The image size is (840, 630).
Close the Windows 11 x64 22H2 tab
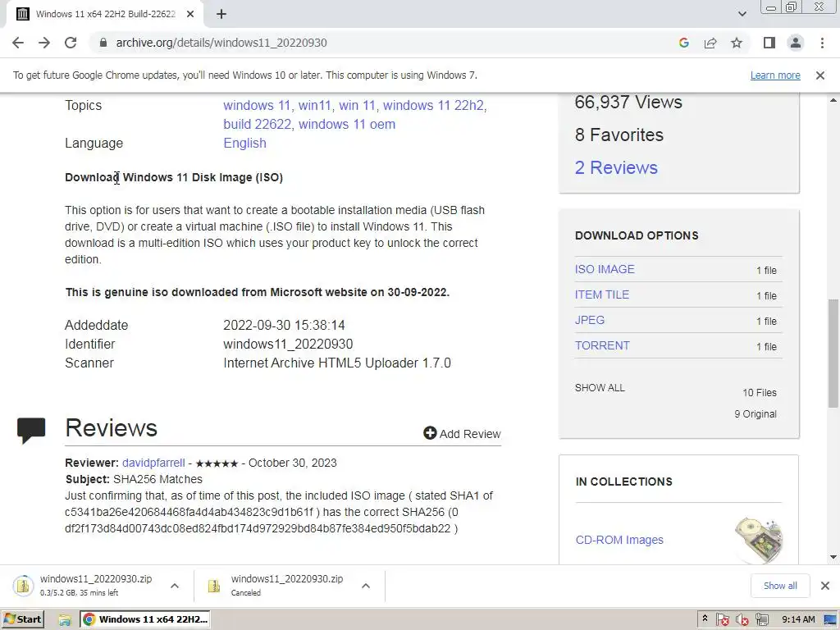click(x=190, y=14)
